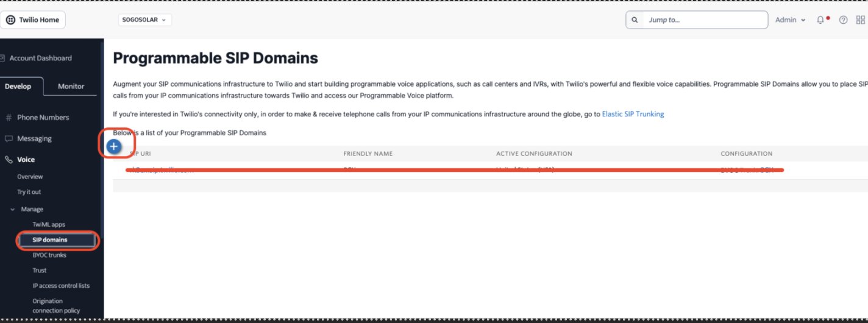
Task: Switch to the Monitor tab
Action: pos(71,86)
